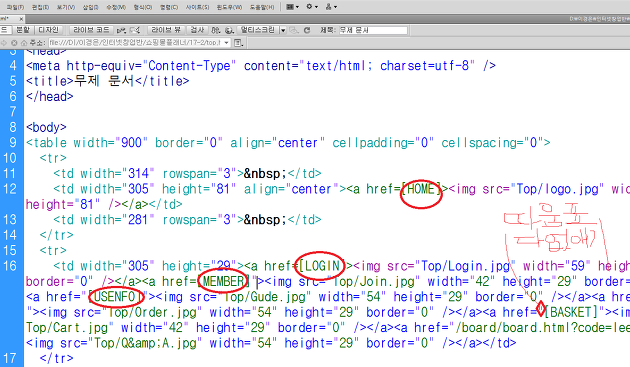
Task: Toggle 라이브 코드 mode
Action: (91, 30)
